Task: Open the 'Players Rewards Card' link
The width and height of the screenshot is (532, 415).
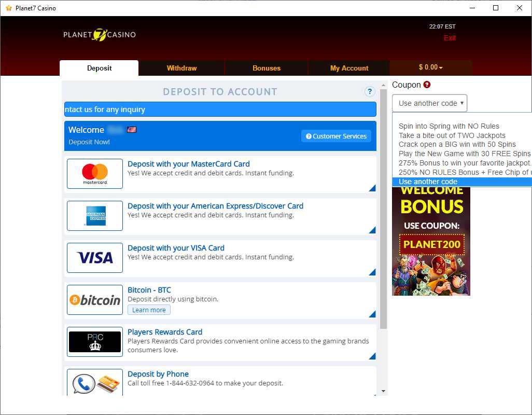Action: [x=165, y=332]
